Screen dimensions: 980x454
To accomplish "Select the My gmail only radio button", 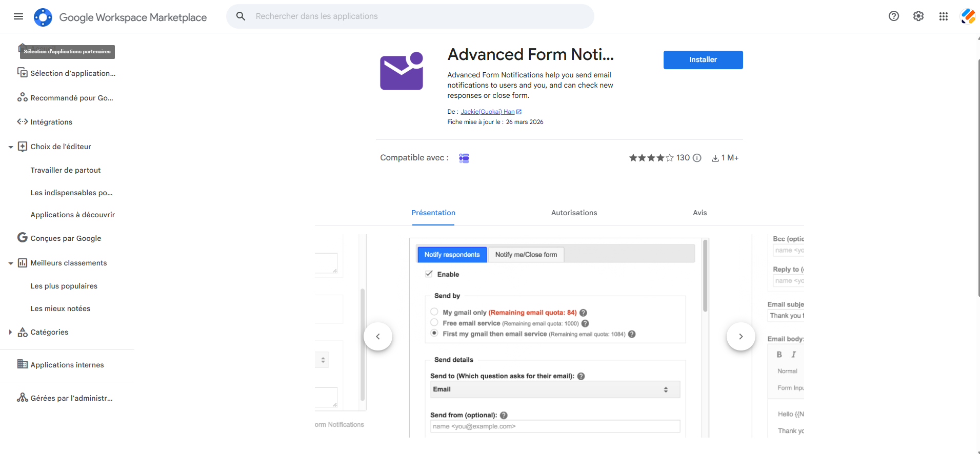I will click(434, 312).
